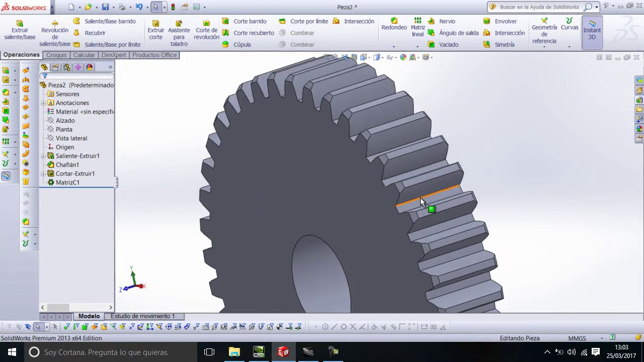Click the Save icon
This screenshot has height=362, width=644.
click(105, 7)
